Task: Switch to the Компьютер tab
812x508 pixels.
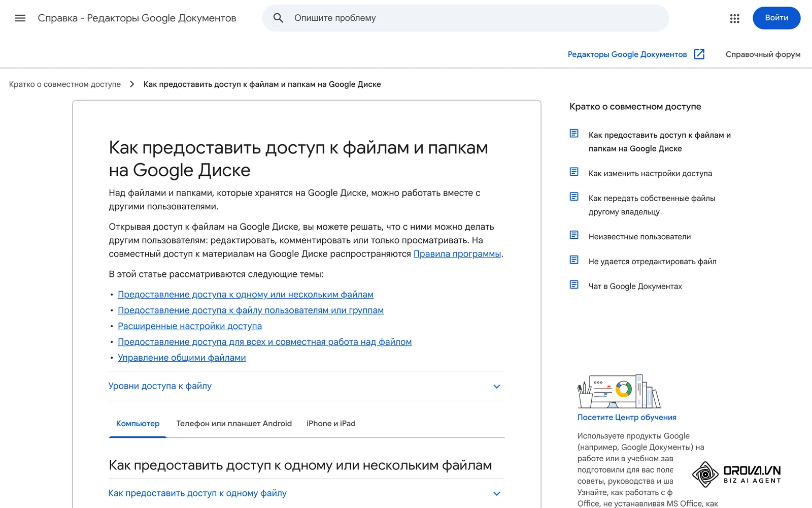Action: (138, 424)
